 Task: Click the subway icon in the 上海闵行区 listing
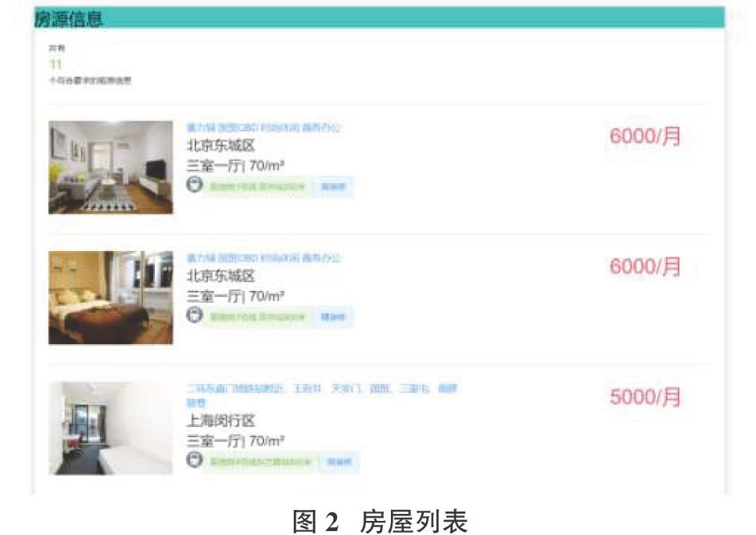point(195,460)
